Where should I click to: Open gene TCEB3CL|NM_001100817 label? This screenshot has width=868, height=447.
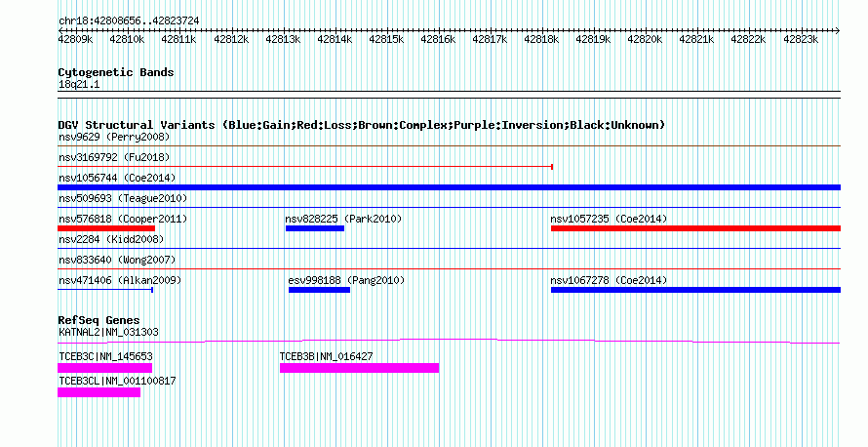point(117,381)
